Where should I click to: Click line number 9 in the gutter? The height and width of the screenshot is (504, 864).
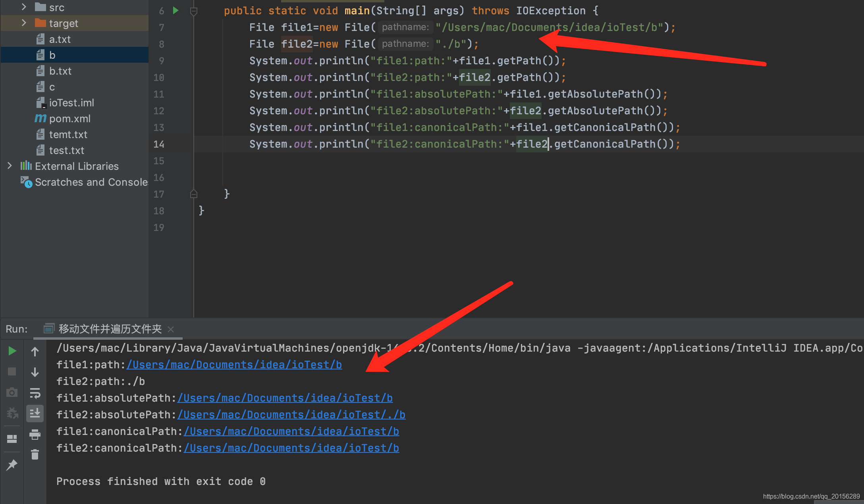161,61
